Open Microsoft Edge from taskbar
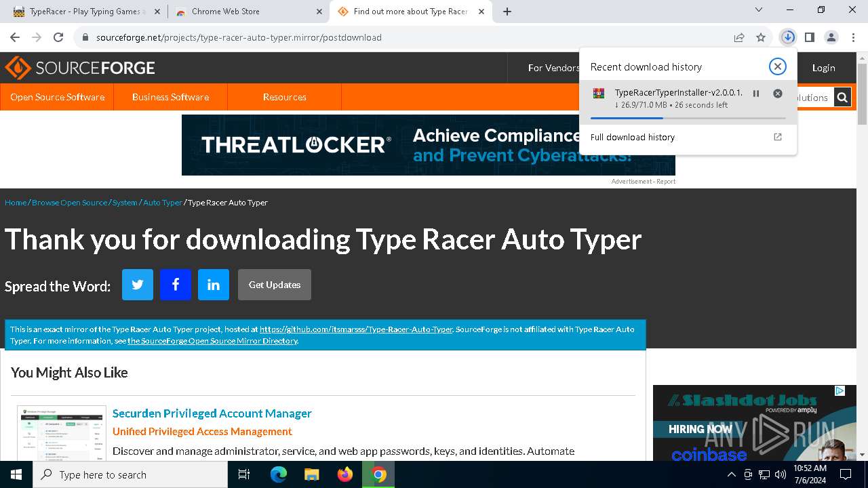 pyautogui.click(x=279, y=474)
